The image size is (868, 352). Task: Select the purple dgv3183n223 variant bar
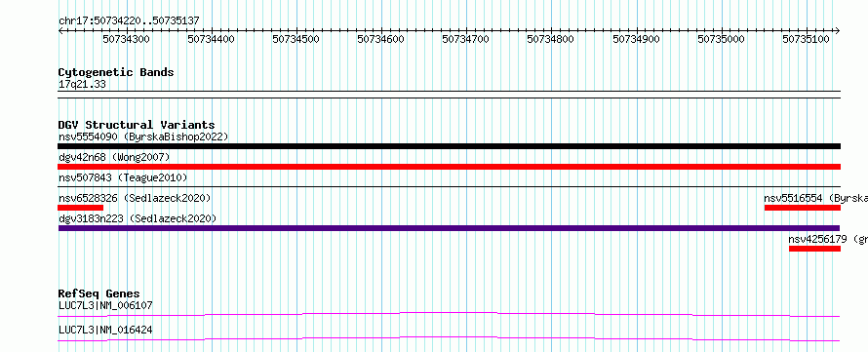point(449,228)
